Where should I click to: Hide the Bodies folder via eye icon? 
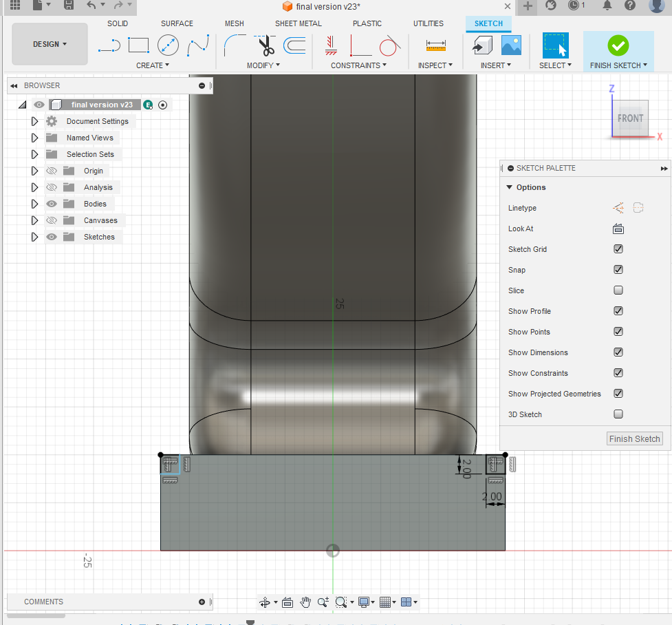click(x=51, y=204)
